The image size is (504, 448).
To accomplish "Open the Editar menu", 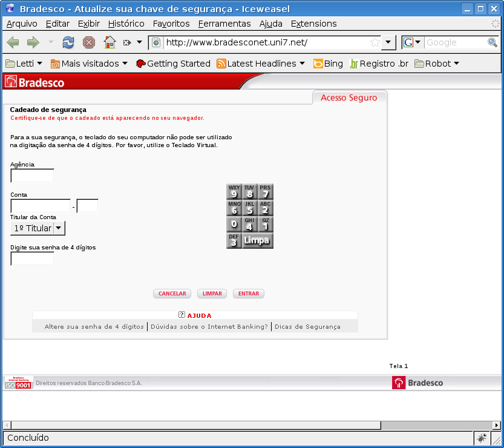I will (x=57, y=24).
